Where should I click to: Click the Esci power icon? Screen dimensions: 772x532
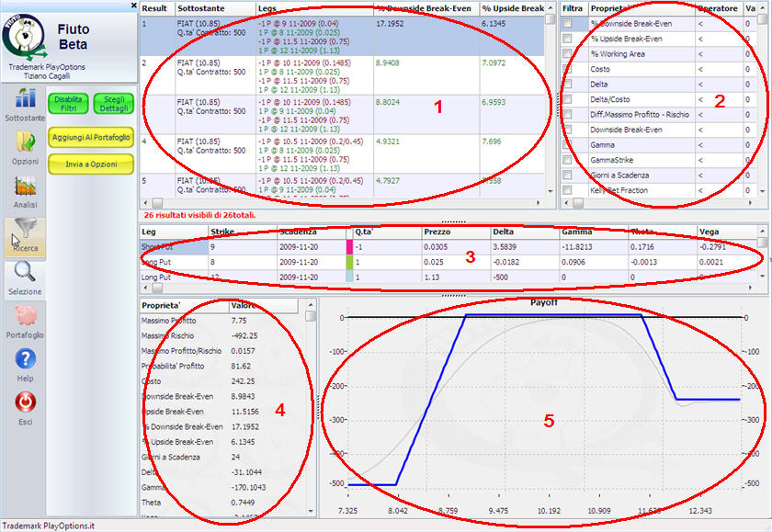pos(25,405)
